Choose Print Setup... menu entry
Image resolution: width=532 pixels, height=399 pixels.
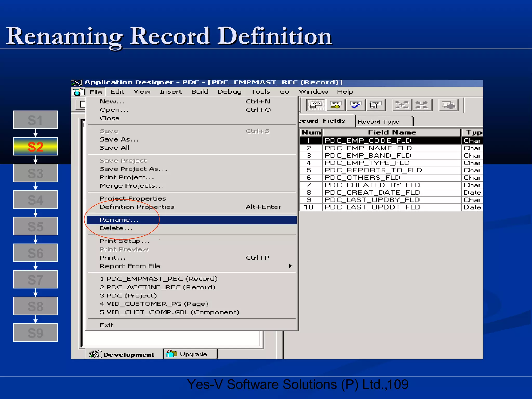pos(192,241)
